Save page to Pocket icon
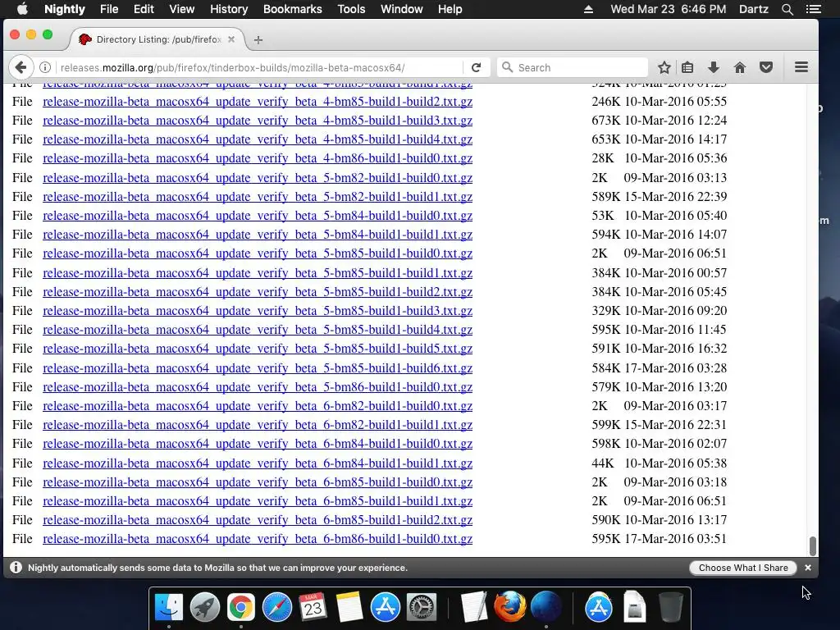 coord(766,67)
